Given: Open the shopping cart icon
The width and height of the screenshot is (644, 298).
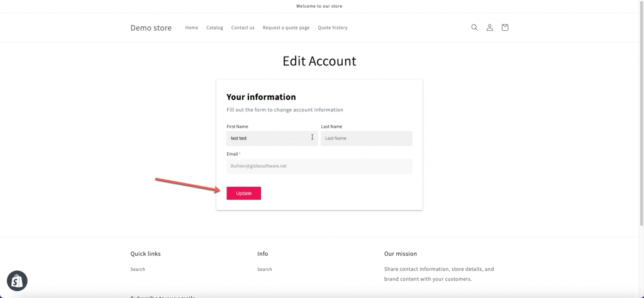Looking at the screenshot, I should (504, 28).
